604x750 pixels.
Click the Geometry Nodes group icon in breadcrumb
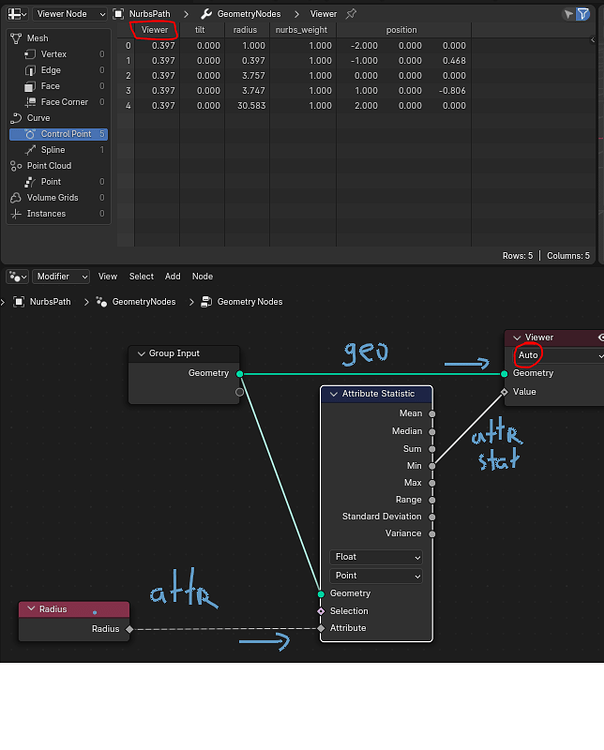click(x=207, y=302)
